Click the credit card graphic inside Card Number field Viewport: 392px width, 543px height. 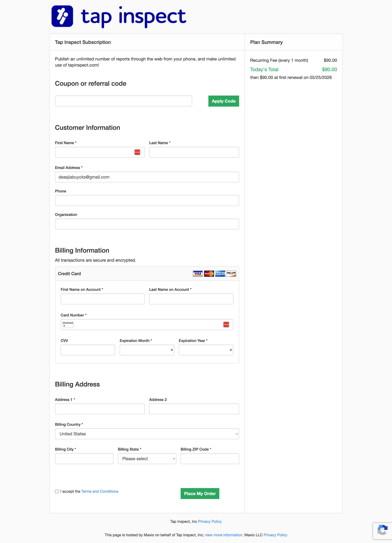point(68,324)
